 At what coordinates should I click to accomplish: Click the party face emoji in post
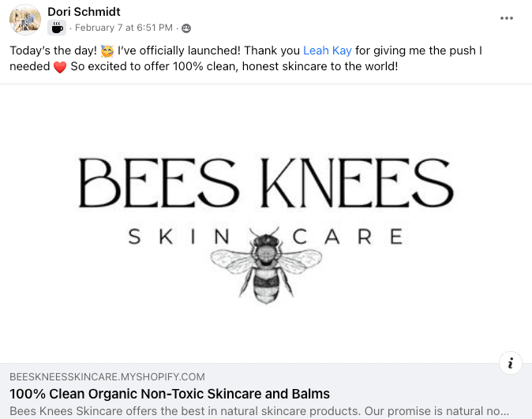(x=108, y=51)
